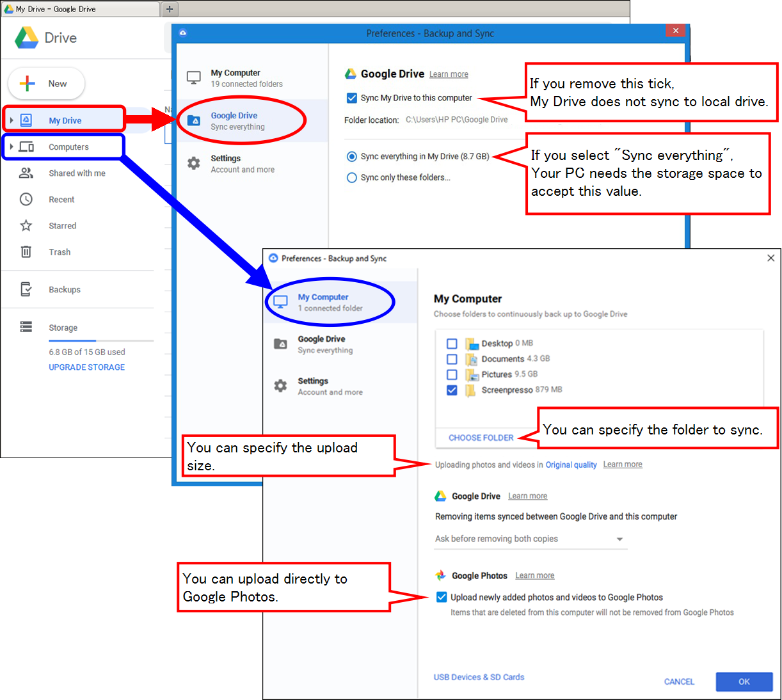The width and height of the screenshot is (782, 700).
Task: Click the Screenpresso folder icon
Action: tap(470, 390)
